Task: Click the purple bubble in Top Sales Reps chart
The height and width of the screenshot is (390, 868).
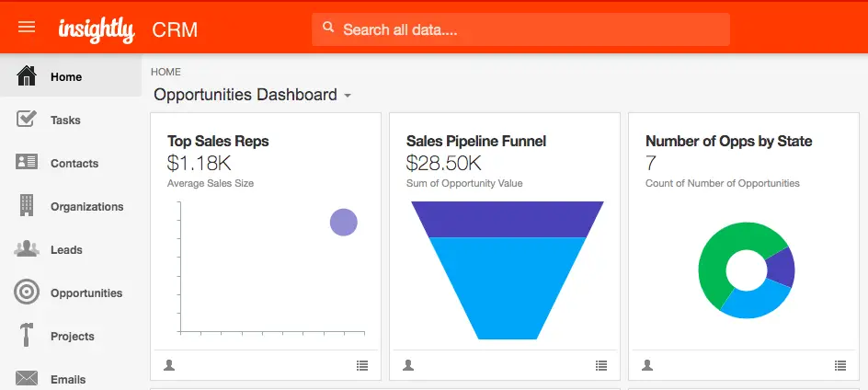Action: click(344, 223)
